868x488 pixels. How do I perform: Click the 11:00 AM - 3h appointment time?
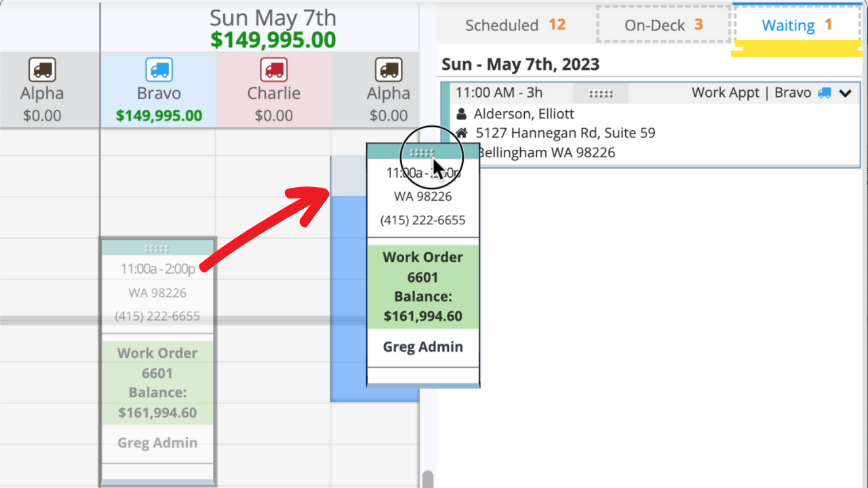pyautogui.click(x=498, y=93)
